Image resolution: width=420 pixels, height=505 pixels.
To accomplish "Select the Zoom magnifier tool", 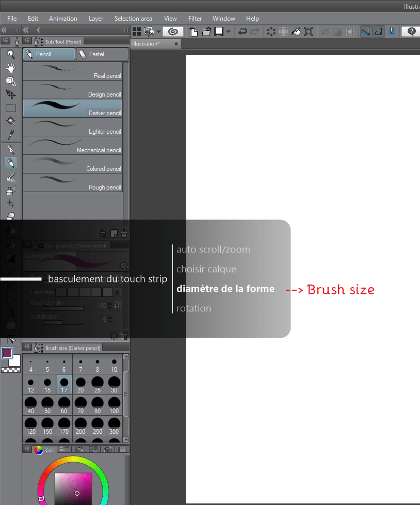I will pyautogui.click(x=11, y=54).
